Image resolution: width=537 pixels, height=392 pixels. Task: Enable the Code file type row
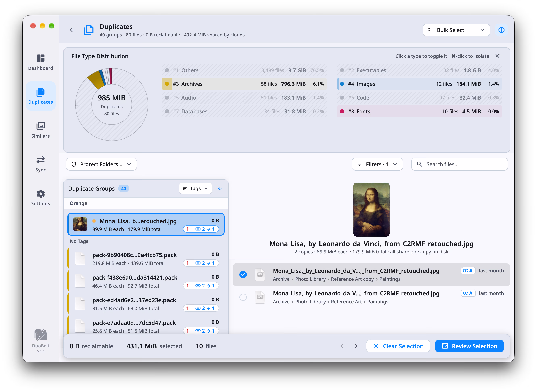click(x=419, y=98)
